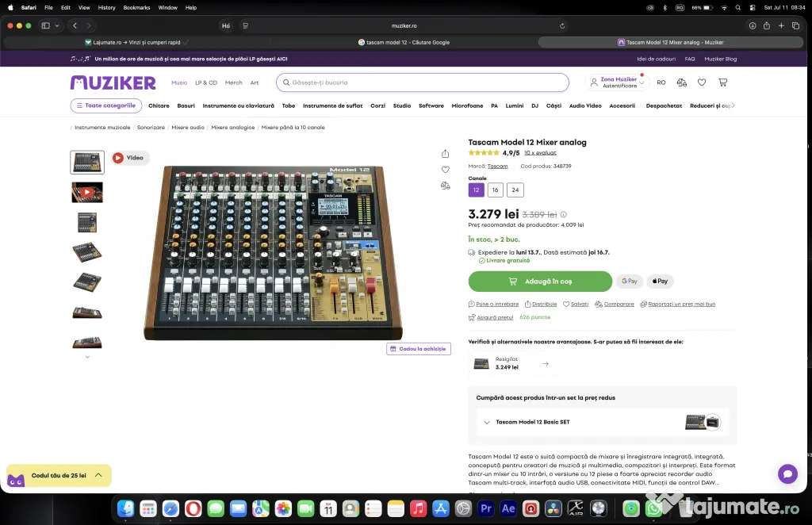Open the wishlist heart in the header
812x525 pixels.
(702, 82)
